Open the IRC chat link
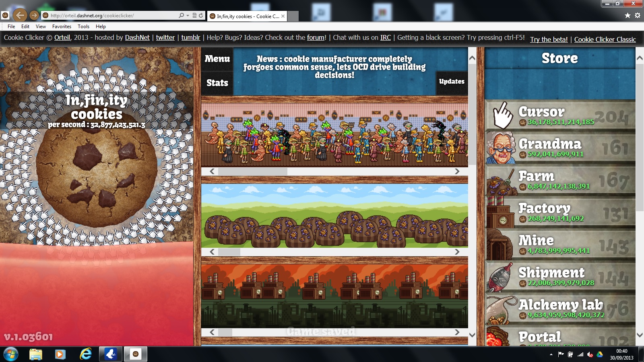Image resolution: width=644 pixels, height=362 pixels. click(386, 37)
